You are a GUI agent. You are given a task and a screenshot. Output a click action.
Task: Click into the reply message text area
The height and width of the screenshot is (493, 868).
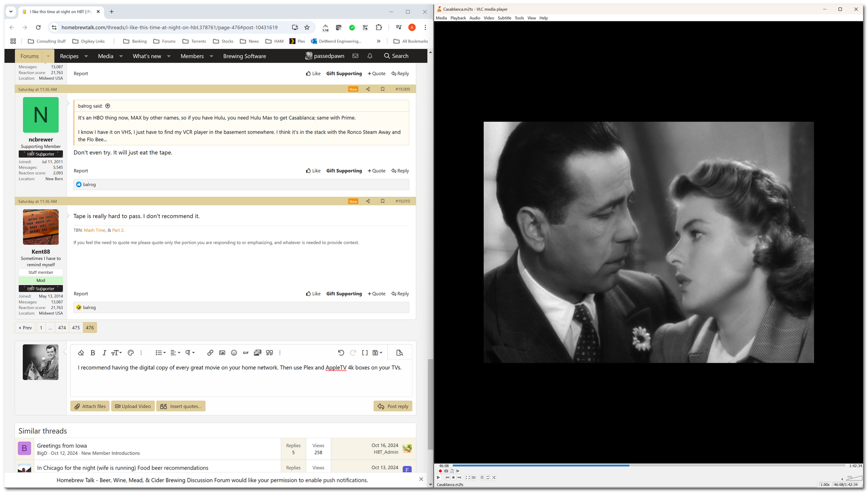pos(241,379)
